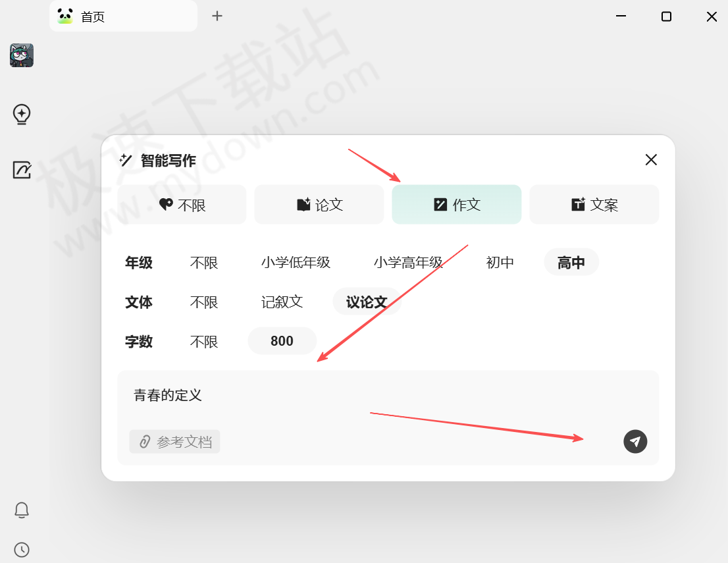728x563 pixels.
Task: Open history clock icon
Action: coord(22,549)
